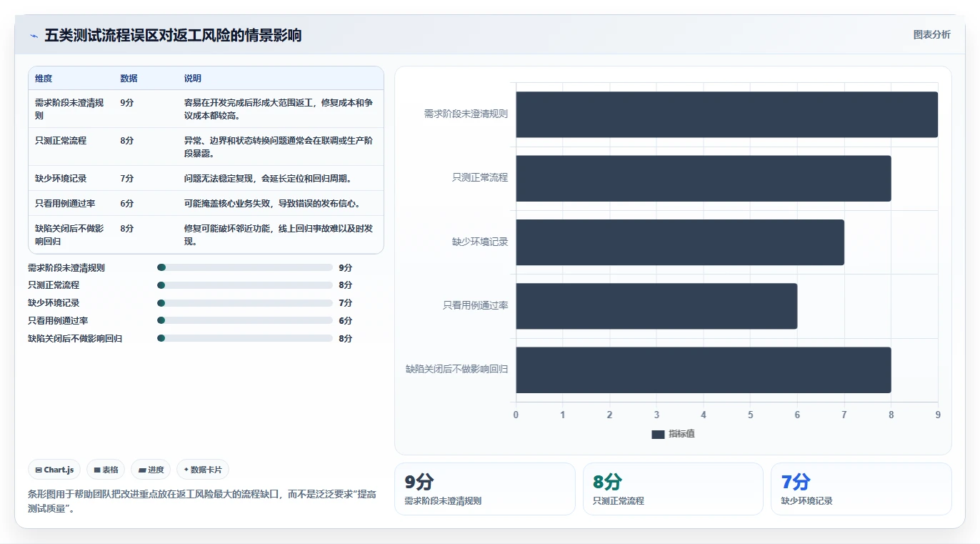Click progress bar for 只测正常流程
Image resolution: width=980 pixels, height=544 pixels.
(245, 285)
